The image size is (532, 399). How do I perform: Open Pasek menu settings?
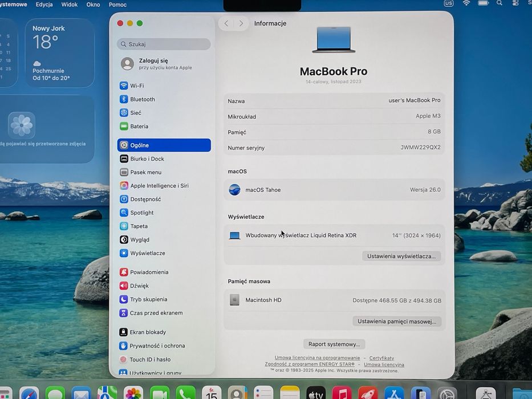[x=140, y=172]
